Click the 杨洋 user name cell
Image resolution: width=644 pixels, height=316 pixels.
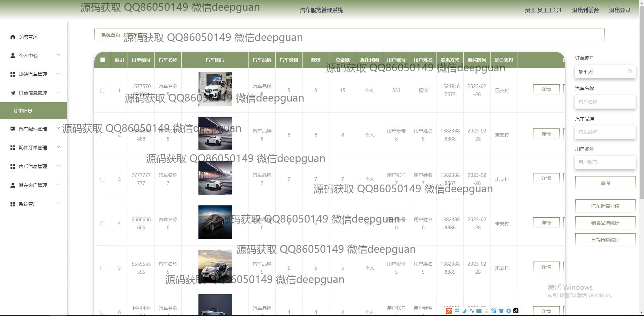pyautogui.click(x=423, y=90)
